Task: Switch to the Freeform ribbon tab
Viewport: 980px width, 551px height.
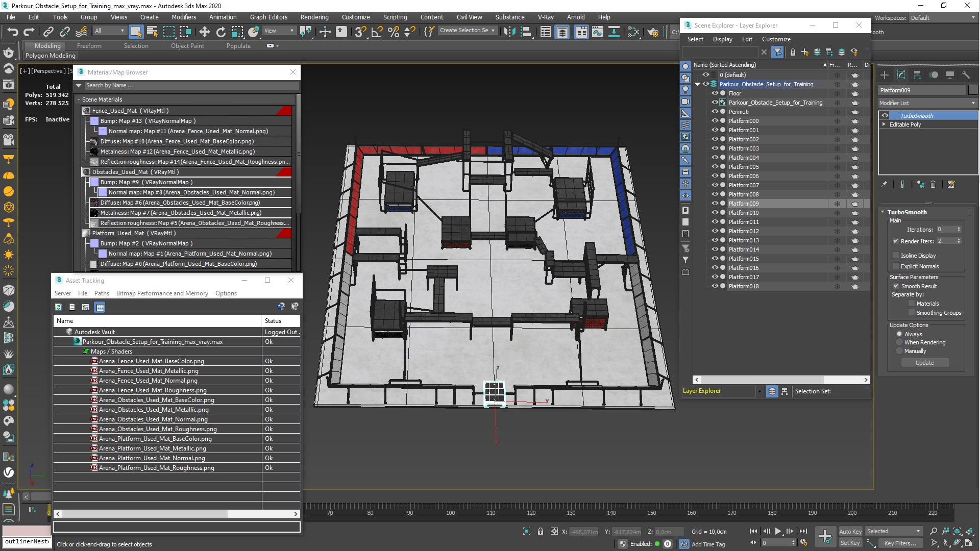Action: [89, 46]
